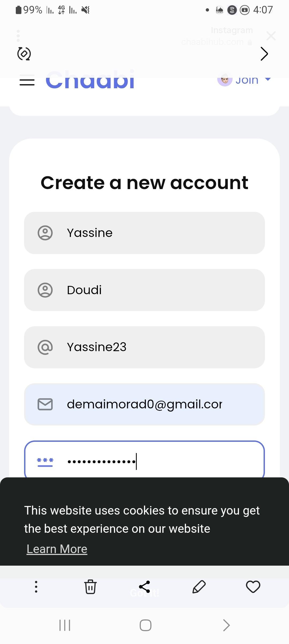Click the Chaabi logo
This screenshot has height=644, width=289.
click(x=90, y=80)
